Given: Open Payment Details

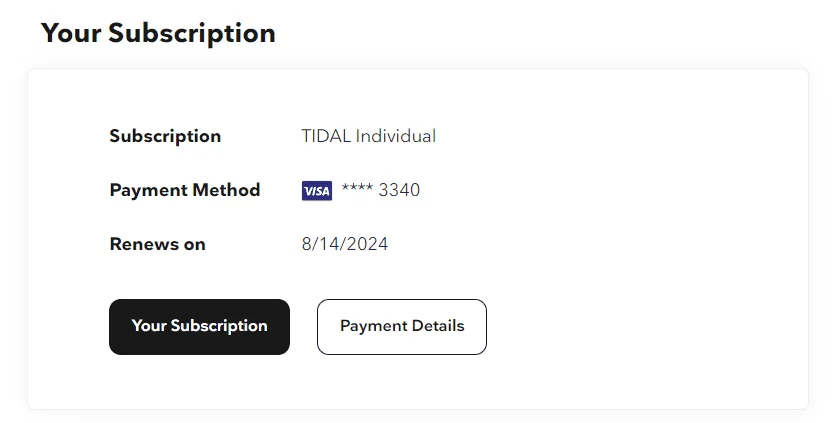Looking at the screenshot, I should 402,327.
